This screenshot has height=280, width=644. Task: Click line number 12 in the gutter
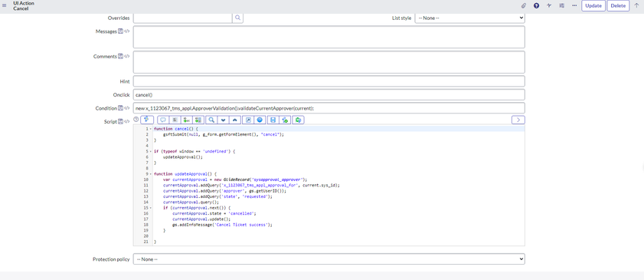pos(145,191)
